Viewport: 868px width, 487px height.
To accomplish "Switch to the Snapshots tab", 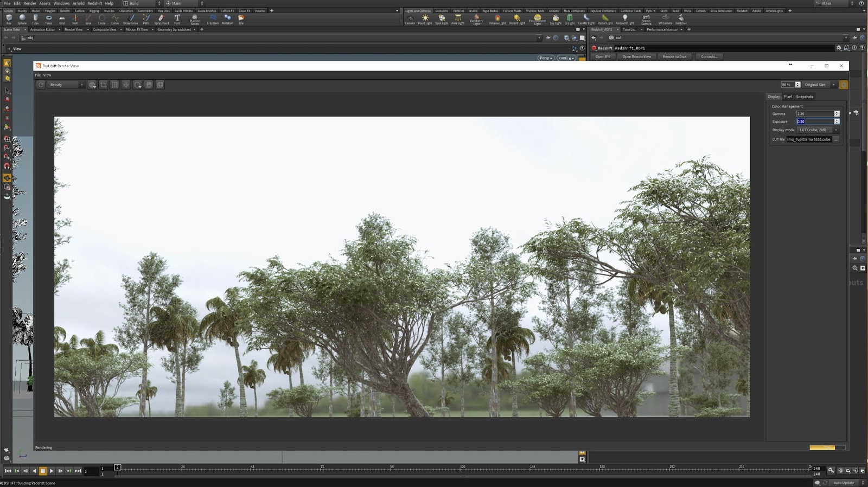I will (x=805, y=97).
